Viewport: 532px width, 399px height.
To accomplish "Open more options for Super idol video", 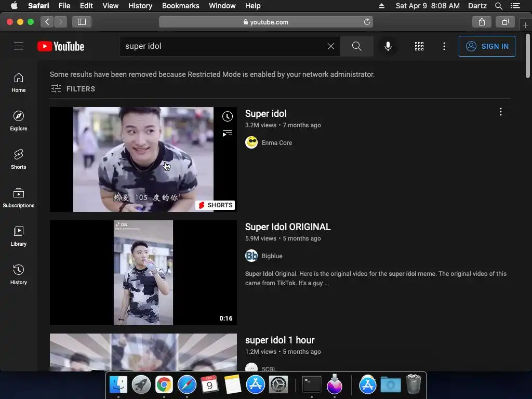I will click(x=500, y=112).
